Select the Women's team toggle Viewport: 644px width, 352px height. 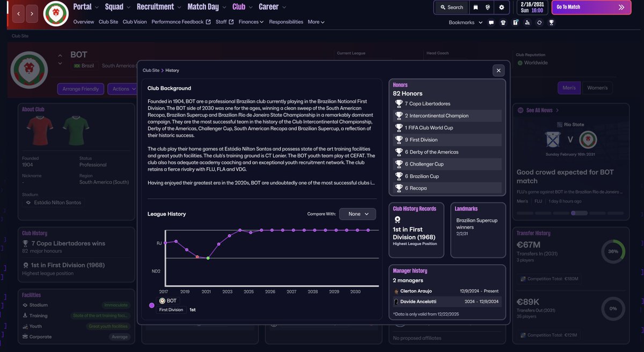point(597,88)
